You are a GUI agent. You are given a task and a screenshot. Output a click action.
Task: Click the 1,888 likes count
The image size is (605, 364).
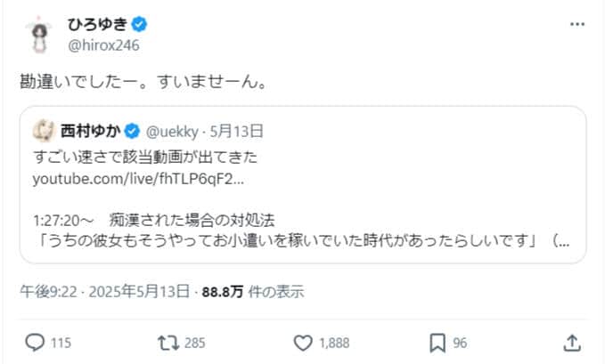334,342
